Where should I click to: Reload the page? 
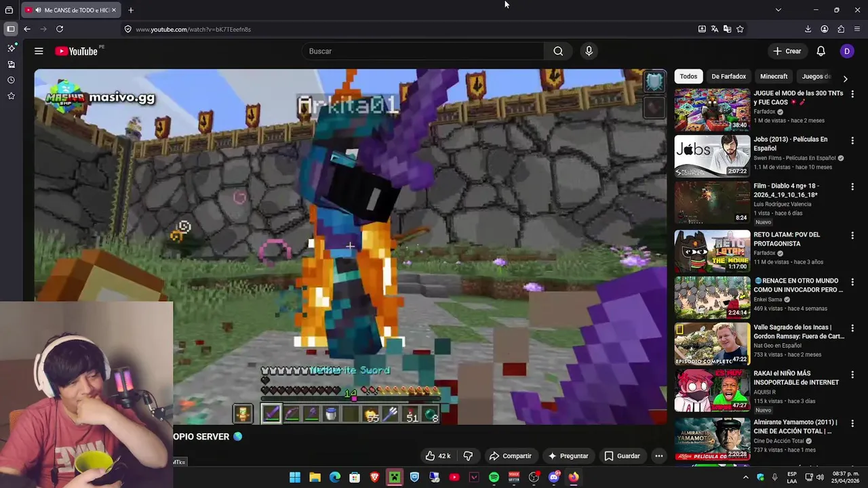click(60, 29)
